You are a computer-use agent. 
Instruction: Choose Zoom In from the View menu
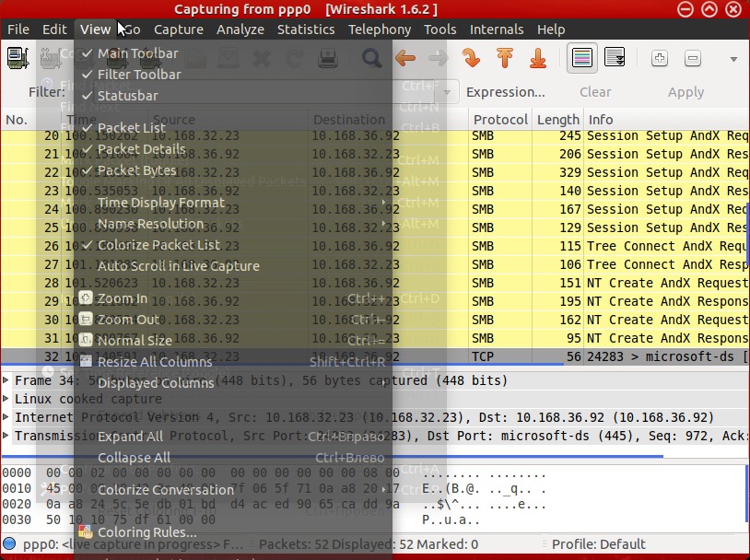pyautogui.click(x=233, y=298)
